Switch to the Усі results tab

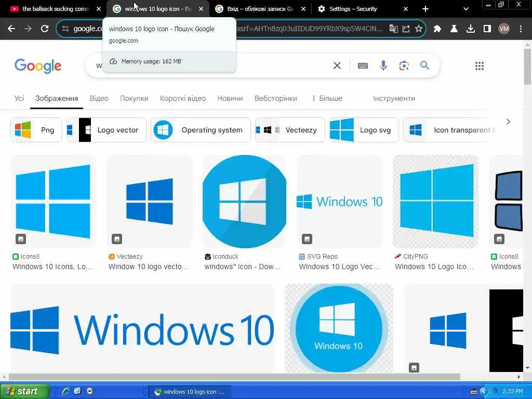click(x=19, y=98)
